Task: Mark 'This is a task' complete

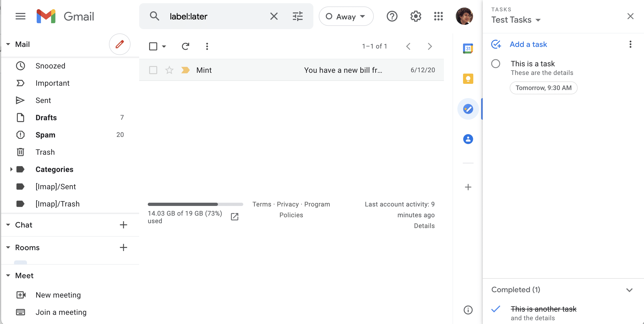Action: (x=496, y=64)
